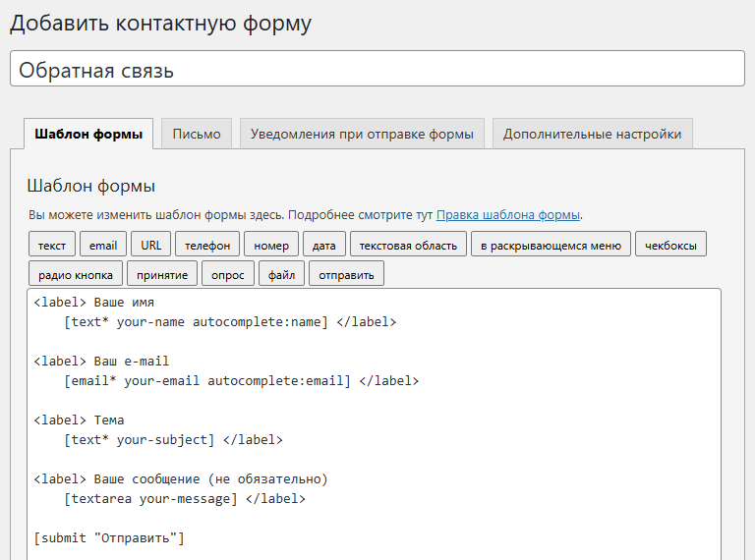755x560 pixels.
Task: Click the 'URL' tag button
Action: point(151,244)
